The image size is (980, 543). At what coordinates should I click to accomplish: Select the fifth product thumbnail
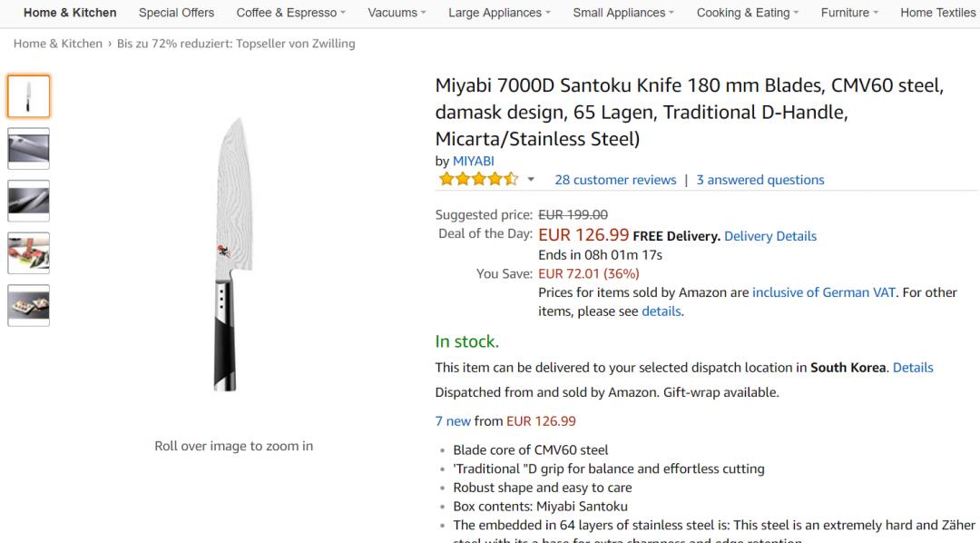coord(29,305)
